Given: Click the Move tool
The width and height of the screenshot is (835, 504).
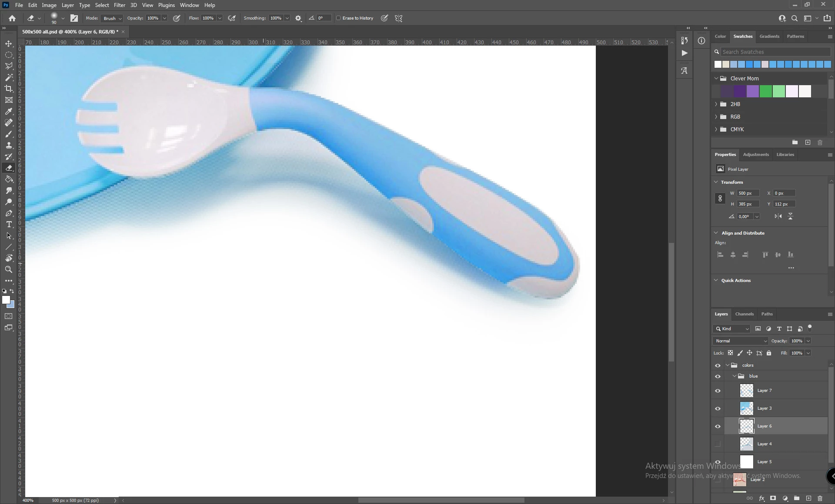Looking at the screenshot, I should click(x=9, y=43).
